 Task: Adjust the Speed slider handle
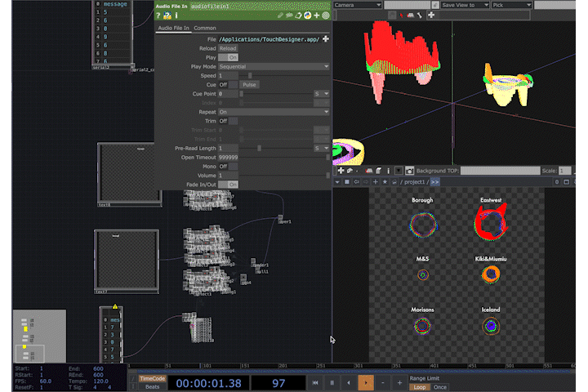(250, 75)
